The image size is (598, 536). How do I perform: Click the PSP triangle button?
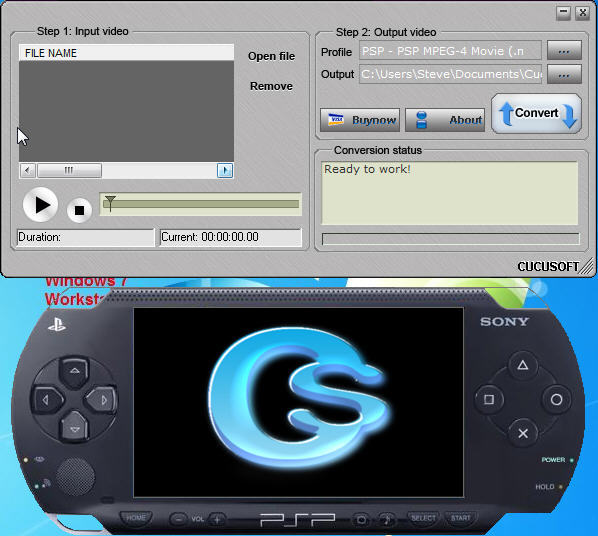point(522,365)
